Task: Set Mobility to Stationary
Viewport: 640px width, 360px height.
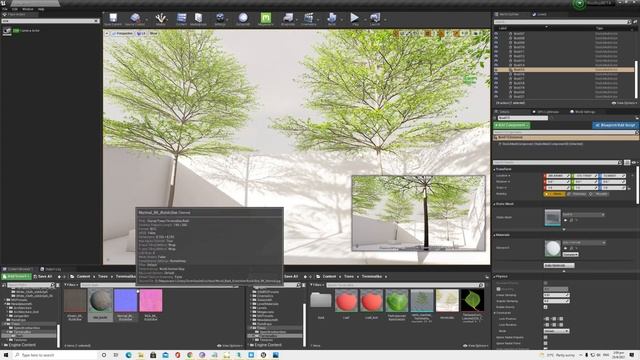Action: click(578, 194)
